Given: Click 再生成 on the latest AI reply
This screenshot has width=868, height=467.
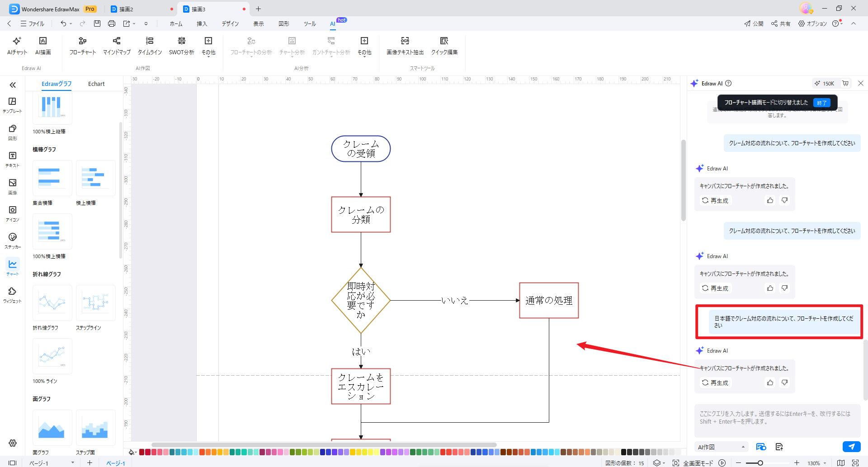Looking at the screenshot, I should pos(715,382).
